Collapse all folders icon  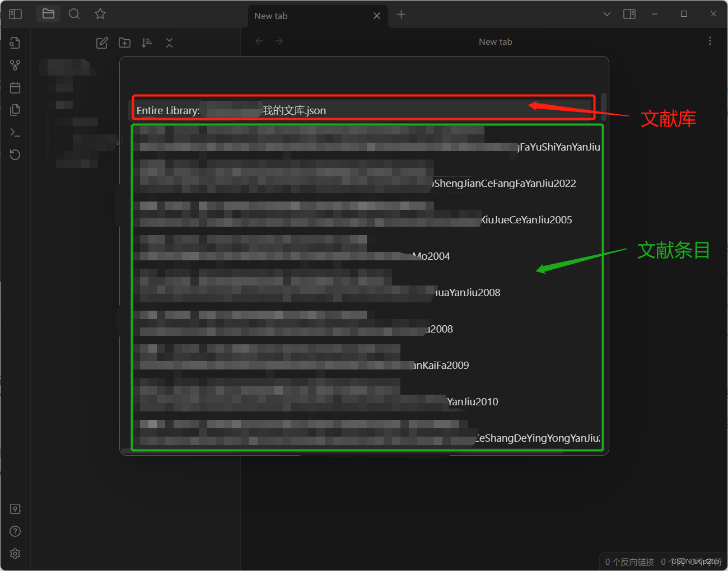(x=170, y=43)
